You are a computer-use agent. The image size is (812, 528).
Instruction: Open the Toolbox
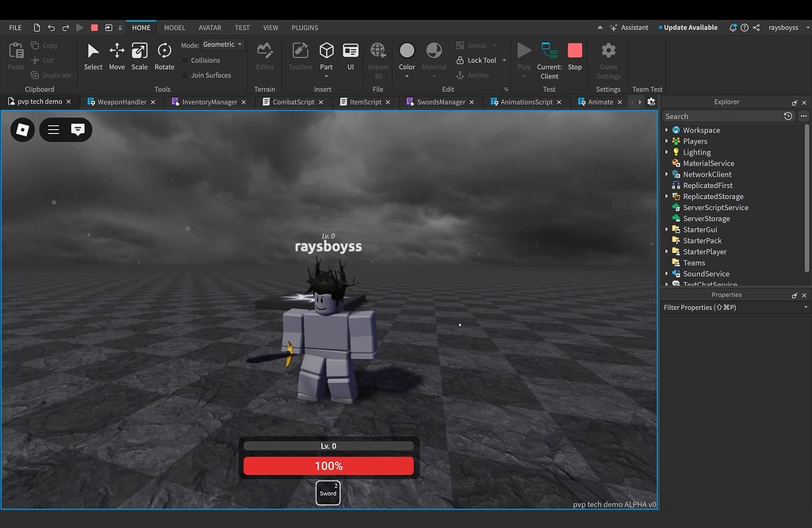[x=300, y=56]
